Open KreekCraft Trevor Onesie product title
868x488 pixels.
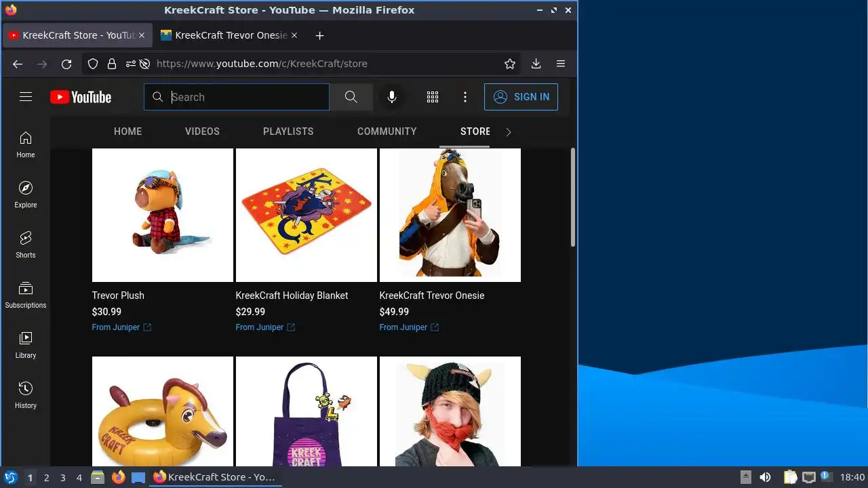[432, 296]
